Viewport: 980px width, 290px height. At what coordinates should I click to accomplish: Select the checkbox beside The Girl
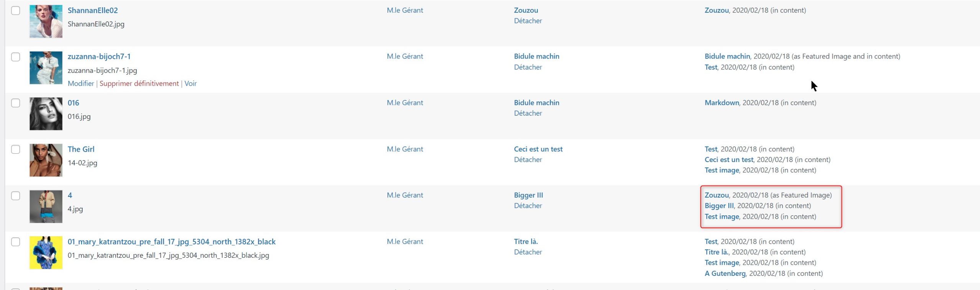click(x=16, y=149)
